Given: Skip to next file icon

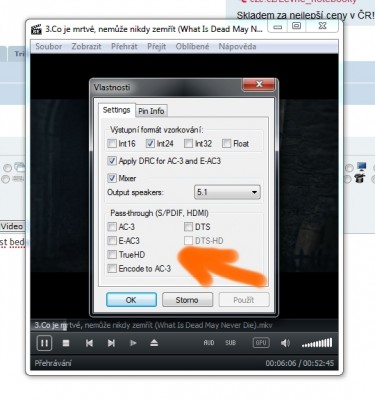Looking at the screenshot, I should coord(111,343).
